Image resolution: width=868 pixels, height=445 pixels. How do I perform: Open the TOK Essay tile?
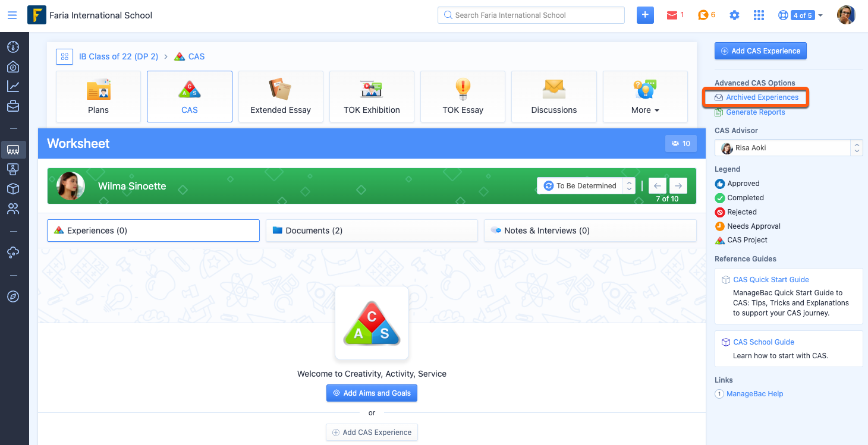(x=463, y=96)
